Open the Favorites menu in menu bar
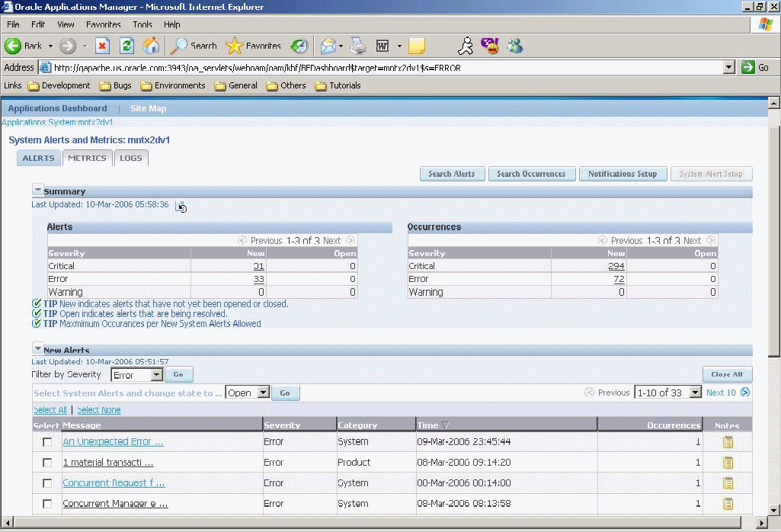Image resolution: width=781 pixels, height=532 pixels. [103, 24]
